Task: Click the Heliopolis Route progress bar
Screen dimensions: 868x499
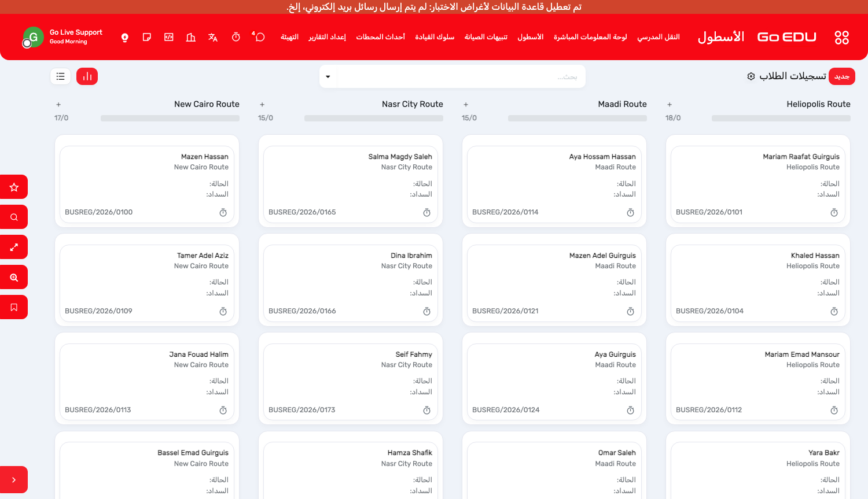Action: click(781, 118)
